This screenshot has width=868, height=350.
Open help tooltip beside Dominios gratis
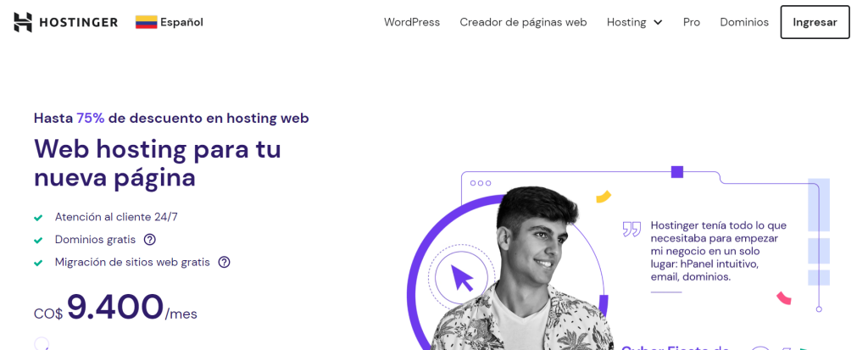(149, 240)
